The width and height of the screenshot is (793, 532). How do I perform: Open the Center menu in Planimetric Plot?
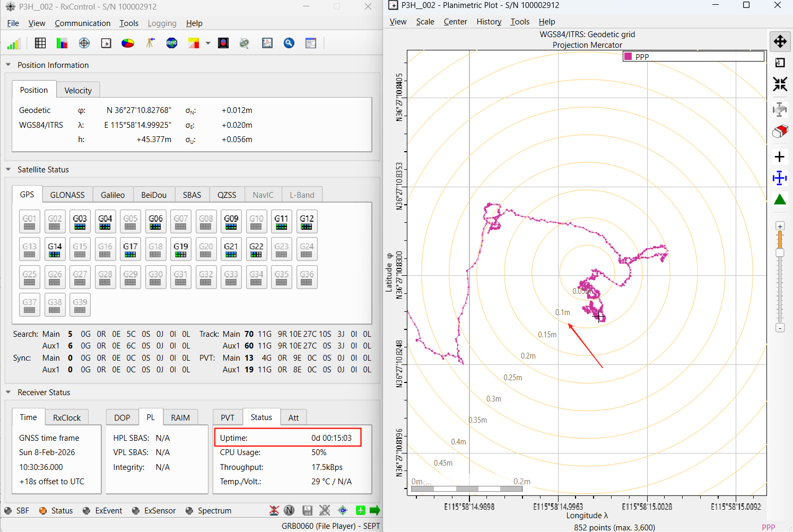(x=455, y=22)
